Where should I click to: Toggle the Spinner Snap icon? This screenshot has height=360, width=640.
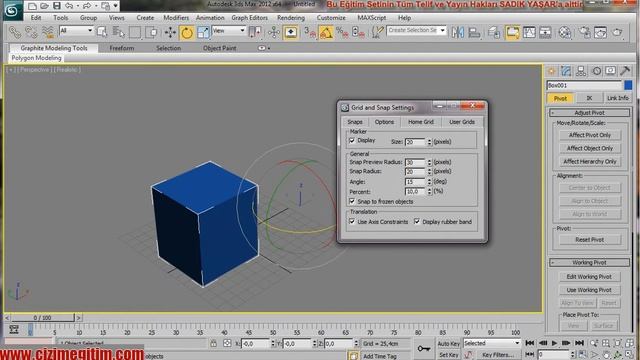point(358,32)
